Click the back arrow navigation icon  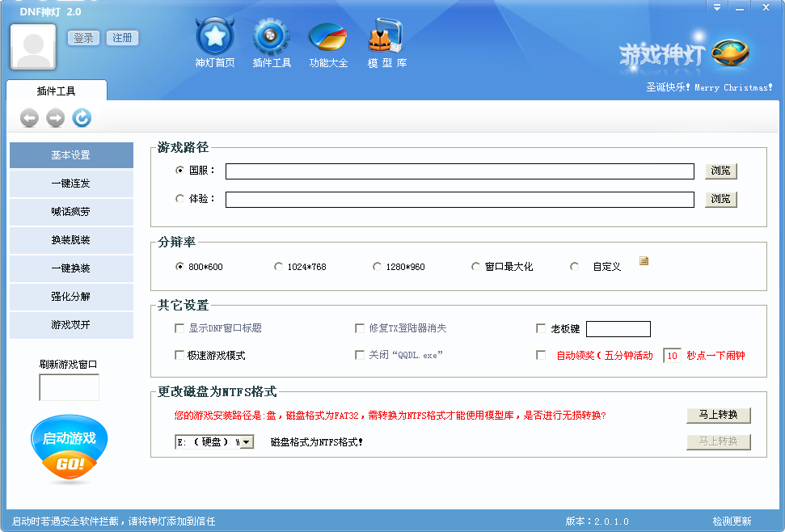tap(30, 118)
